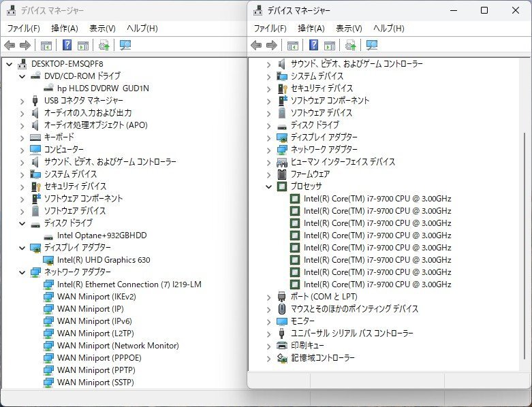
Task: Click the キーボード keyboard icon in left window
Action: pos(35,137)
